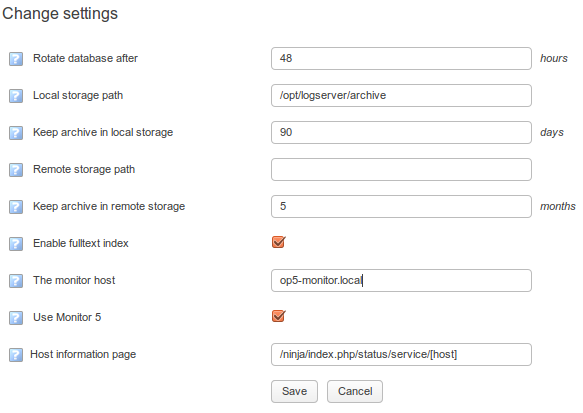
Task: Click the 'Rotate database after' label
Action: pyautogui.click(x=86, y=58)
